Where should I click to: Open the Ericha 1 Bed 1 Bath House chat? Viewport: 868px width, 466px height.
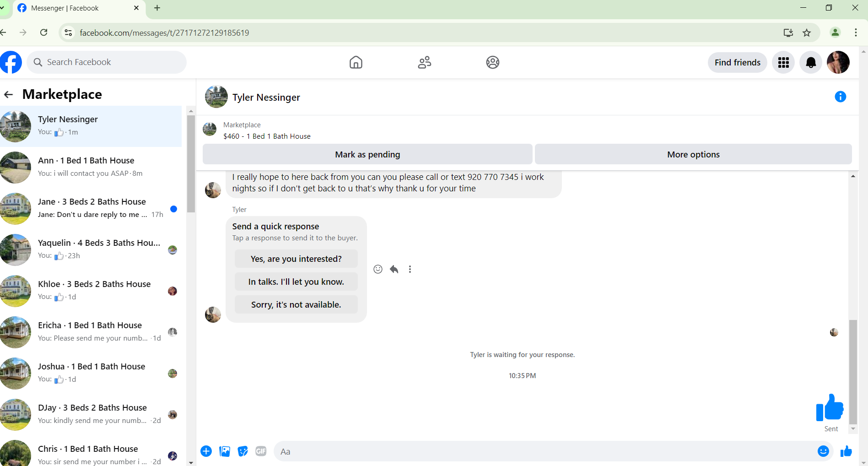pos(91,332)
